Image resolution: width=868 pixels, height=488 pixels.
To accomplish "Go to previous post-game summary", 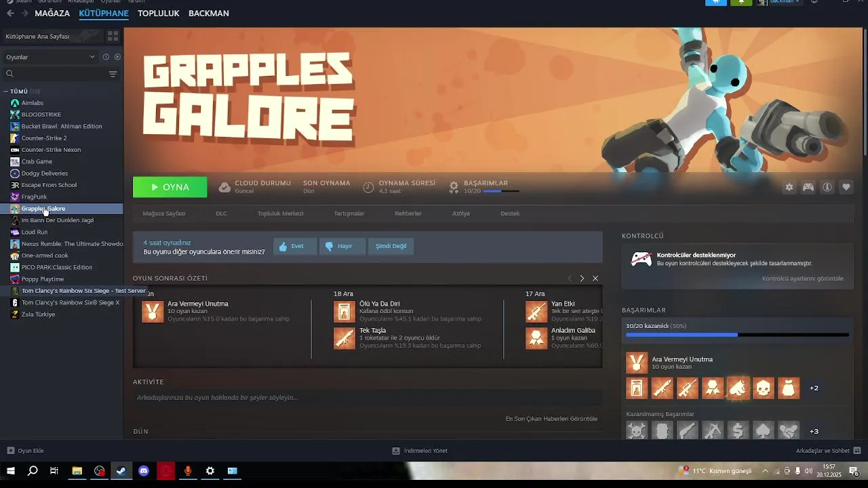I will (570, 279).
